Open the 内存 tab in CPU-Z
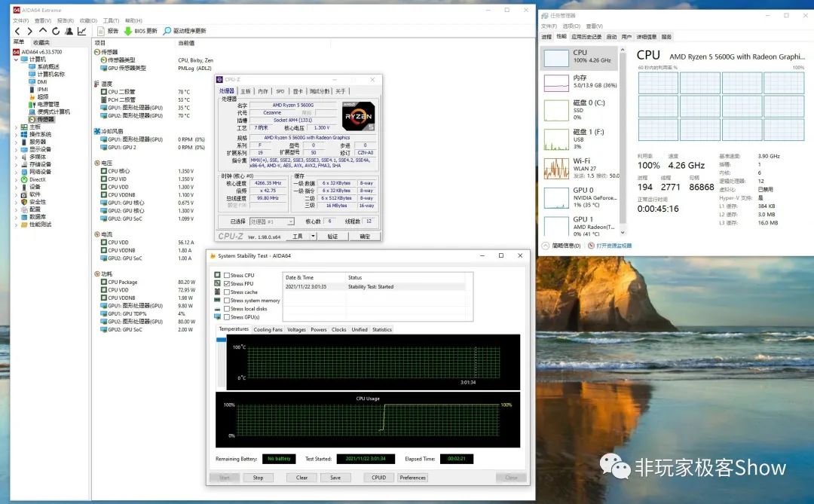Screen dimensions: 814x504 point(263,91)
